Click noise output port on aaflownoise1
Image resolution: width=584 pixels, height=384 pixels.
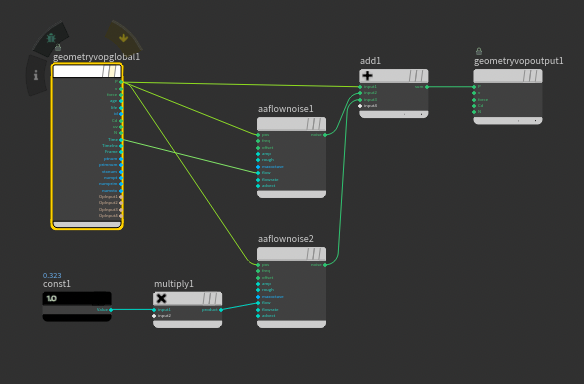325,135
